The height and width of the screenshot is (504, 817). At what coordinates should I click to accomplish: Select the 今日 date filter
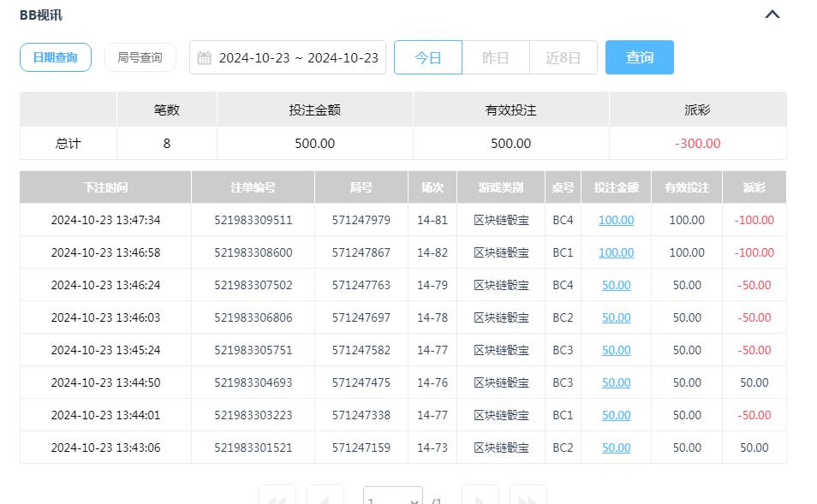(x=427, y=56)
